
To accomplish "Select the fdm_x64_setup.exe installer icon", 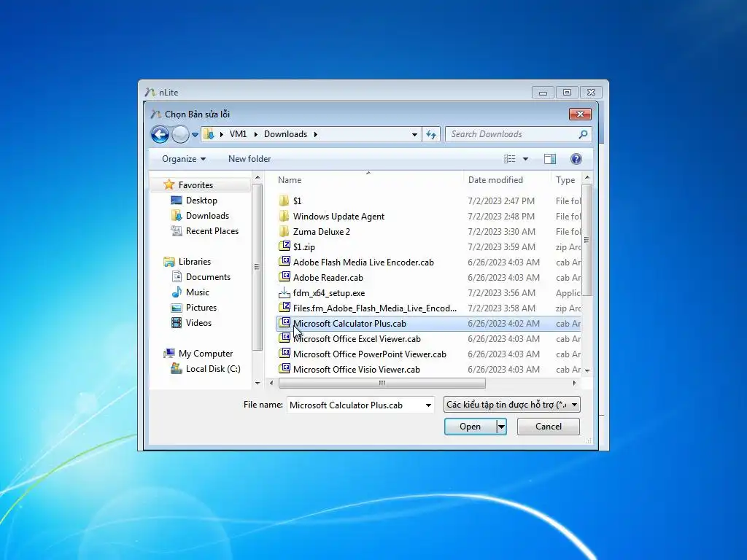I will 285,293.
